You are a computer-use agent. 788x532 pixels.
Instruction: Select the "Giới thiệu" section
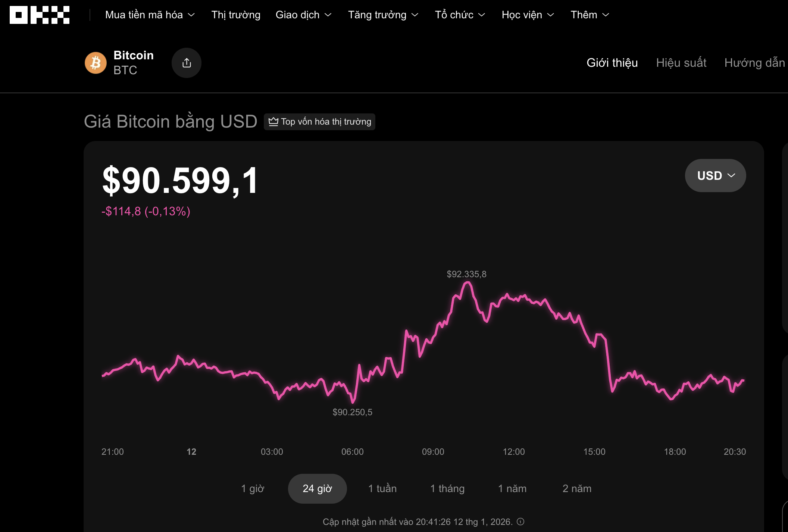tap(612, 63)
